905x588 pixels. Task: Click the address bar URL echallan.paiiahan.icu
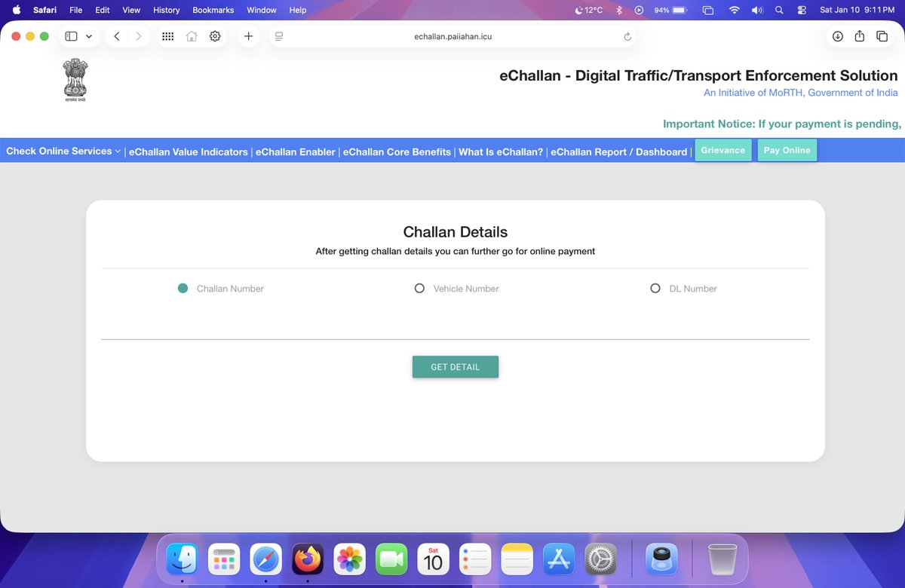coord(453,36)
